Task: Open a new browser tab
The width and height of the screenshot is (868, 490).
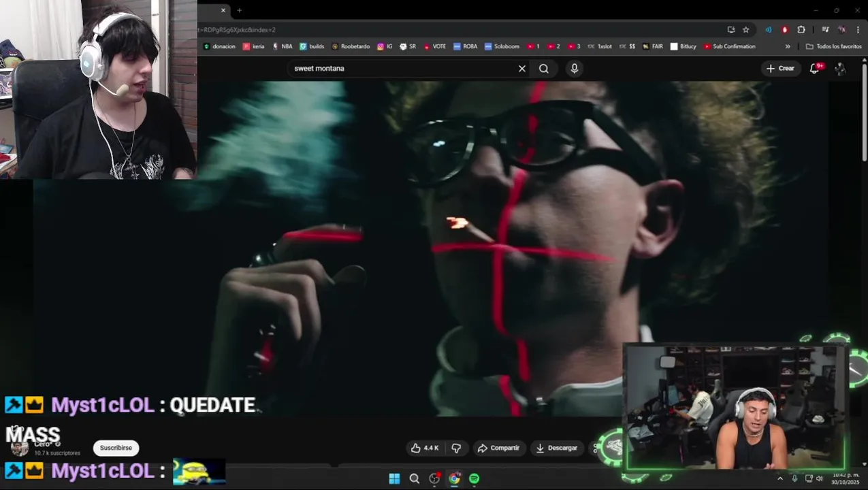Action: click(x=239, y=10)
